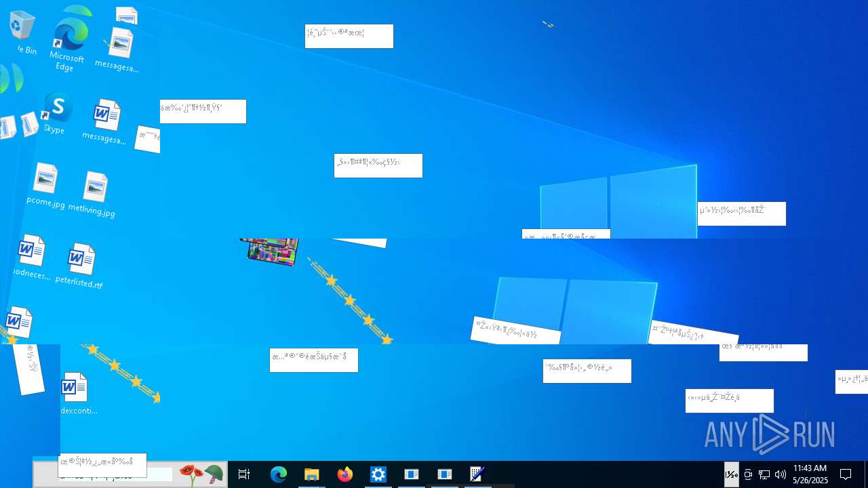Select messagesa image file near Edge
This screenshot has height=488, width=868.
118,50
